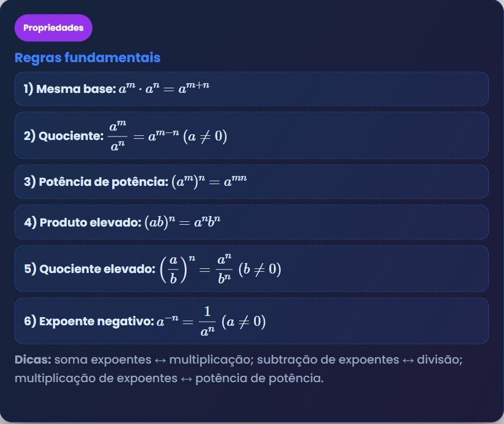
Task: Click (a ≠ 0) condition in Quociente rule
Action: click(x=205, y=136)
